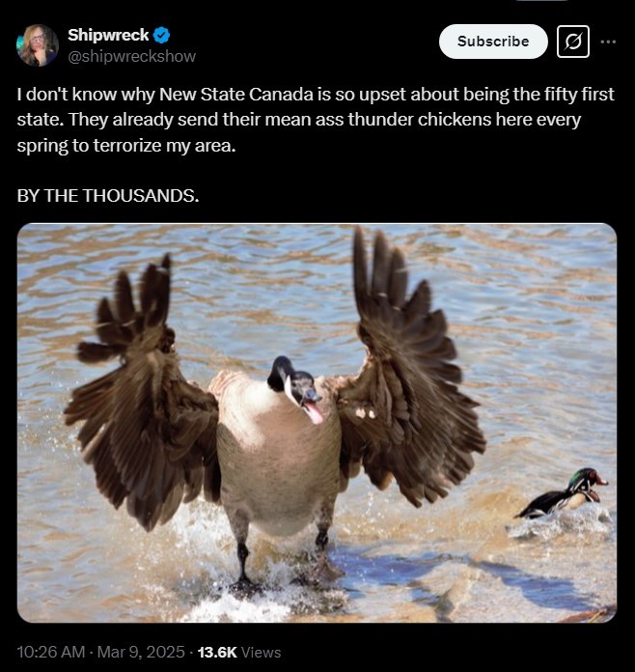This screenshot has width=635, height=672.
Task: View the 13.6K Views count
Action: click(239, 652)
